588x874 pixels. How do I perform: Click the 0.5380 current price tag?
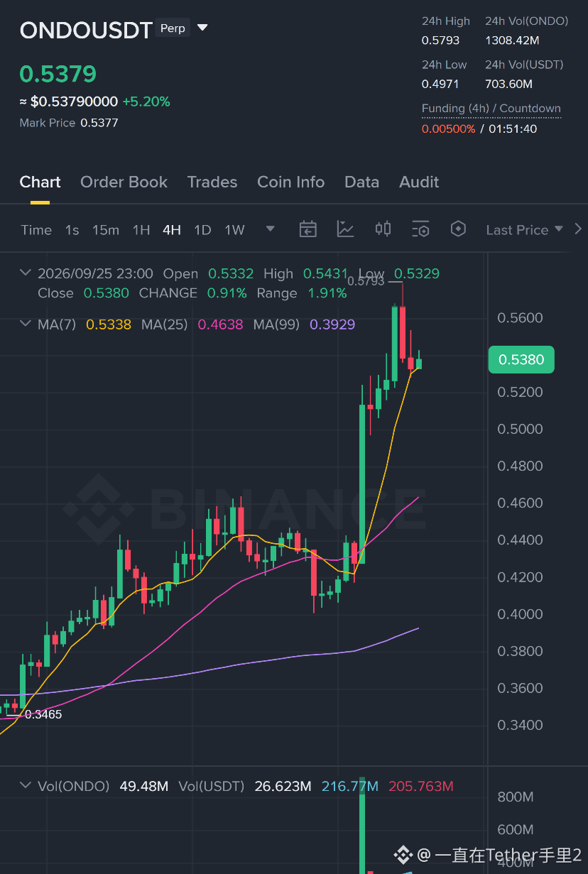pos(521,359)
